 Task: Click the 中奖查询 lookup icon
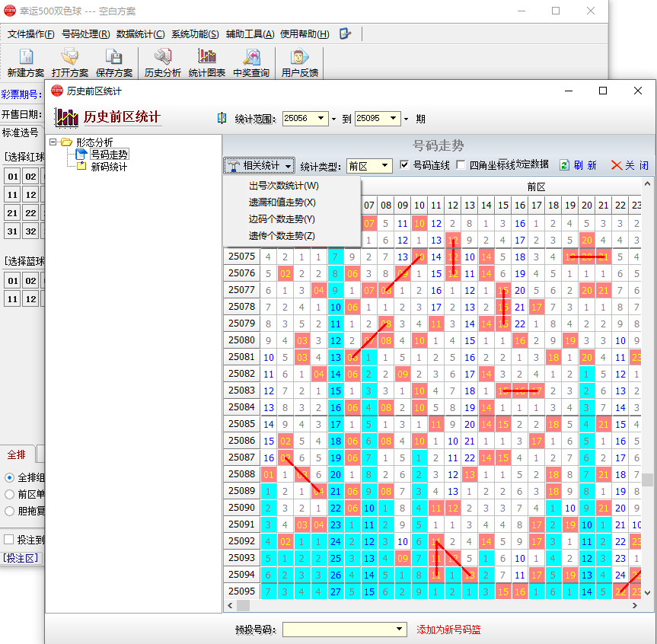point(251,58)
